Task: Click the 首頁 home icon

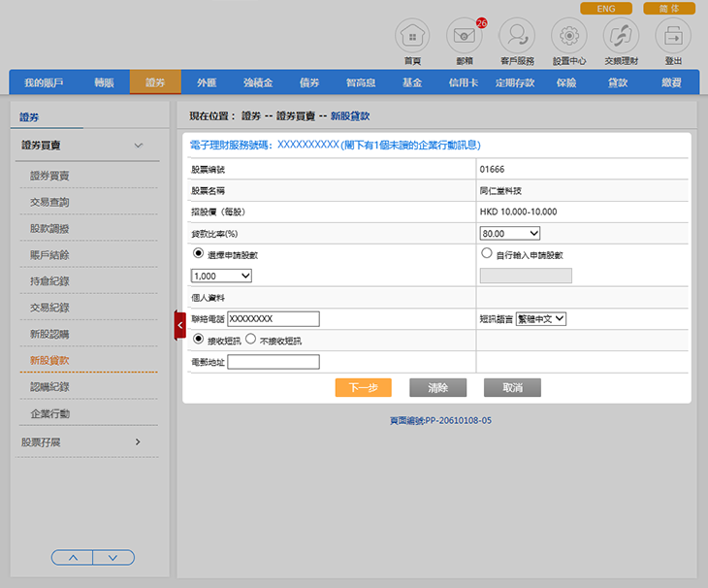Action: [412, 37]
